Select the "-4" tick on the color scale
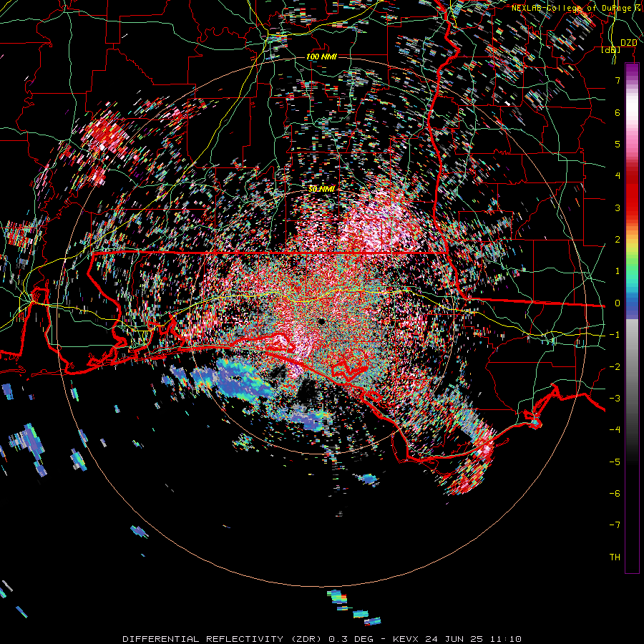 pos(615,430)
